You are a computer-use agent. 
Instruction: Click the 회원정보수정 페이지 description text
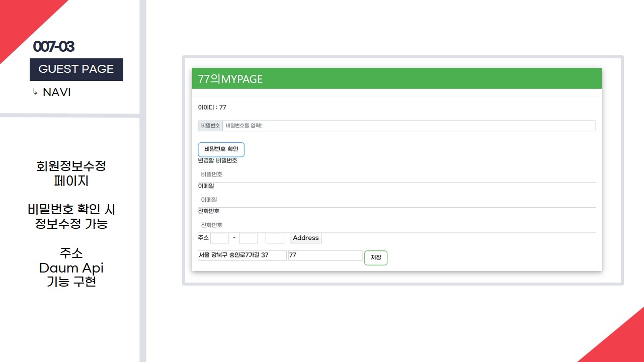(x=71, y=173)
